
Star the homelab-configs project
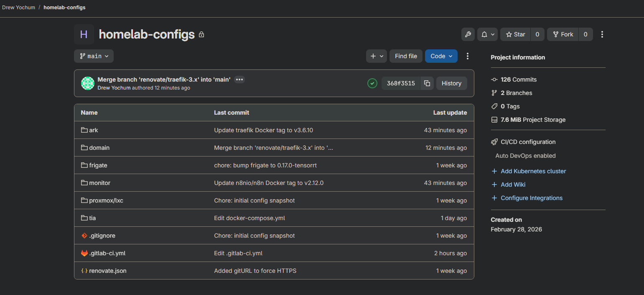click(515, 34)
